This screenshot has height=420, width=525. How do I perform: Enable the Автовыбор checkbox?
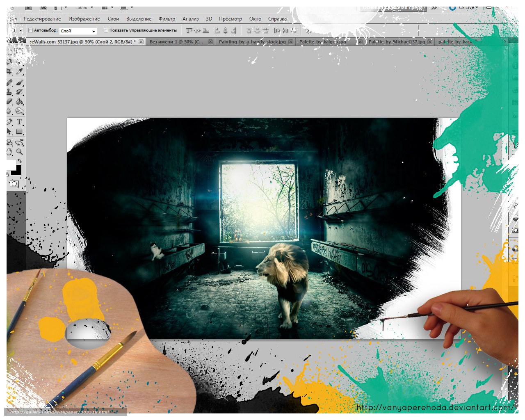point(31,30)
